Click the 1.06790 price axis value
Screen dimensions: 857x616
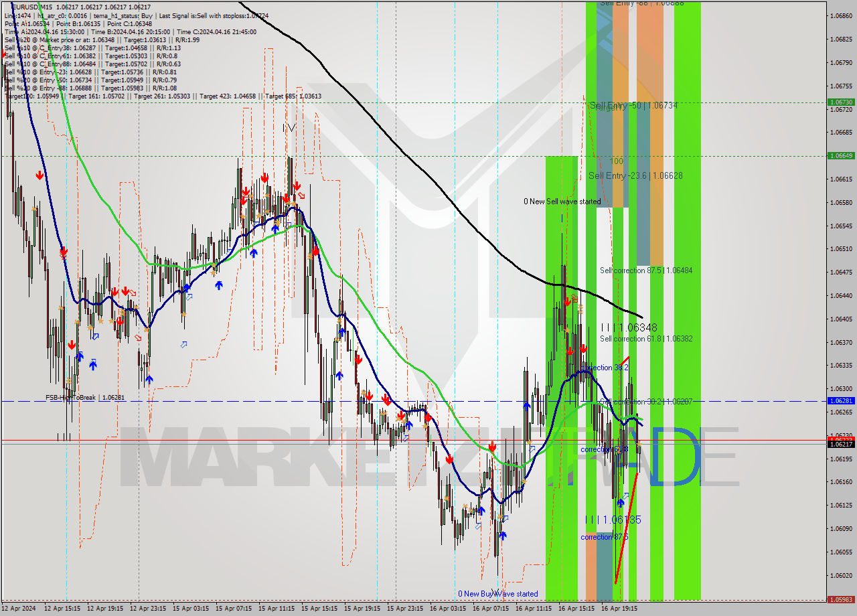click(841, 63)
